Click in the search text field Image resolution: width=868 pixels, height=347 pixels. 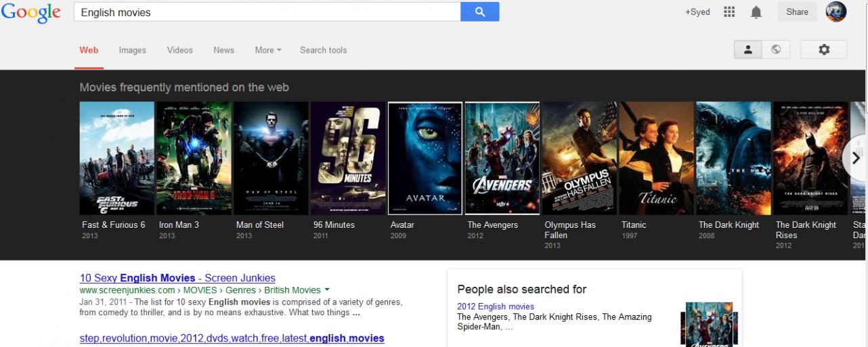pyautogui.click(x=267, y=12)
